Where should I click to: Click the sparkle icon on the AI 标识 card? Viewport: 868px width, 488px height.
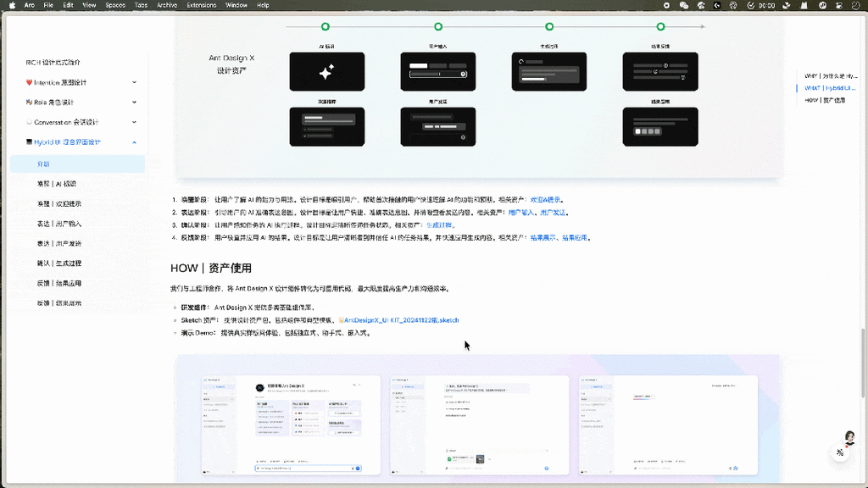point(326,72)
